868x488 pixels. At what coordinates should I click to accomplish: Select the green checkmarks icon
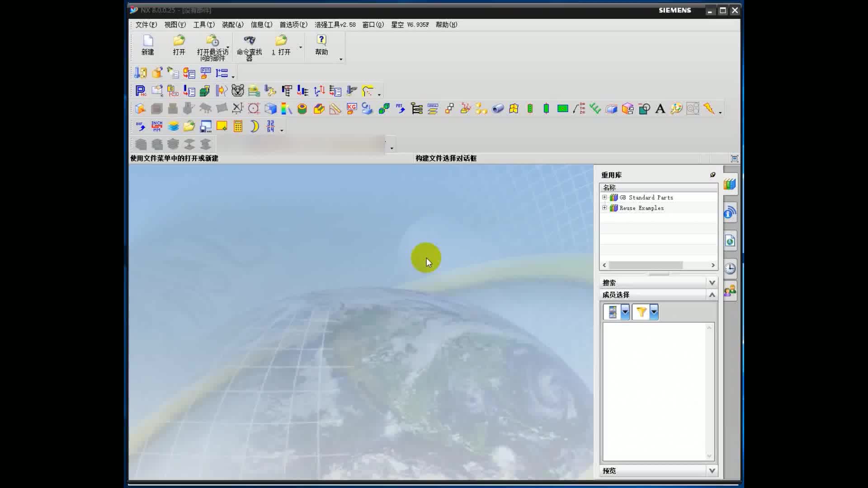point(595,108)
